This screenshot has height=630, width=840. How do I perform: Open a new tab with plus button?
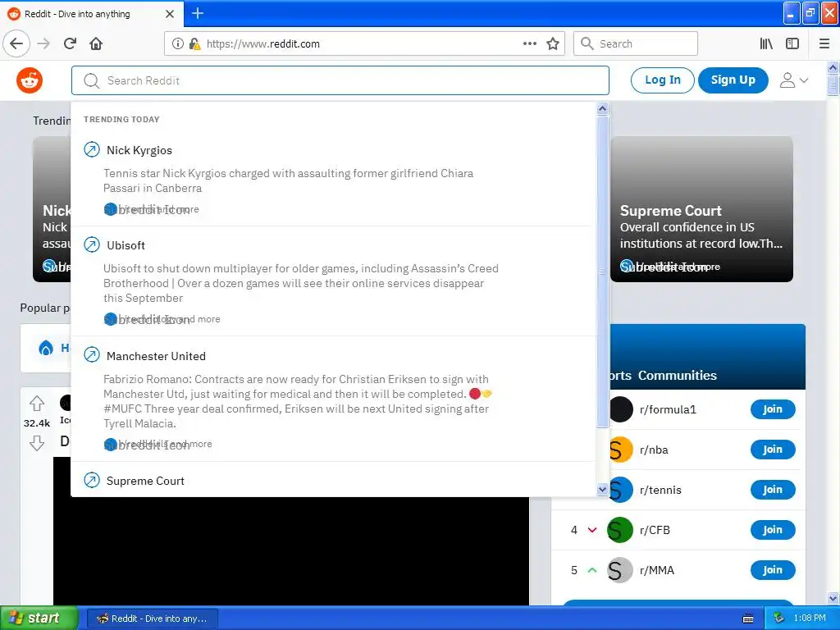(x=198, y=13)
